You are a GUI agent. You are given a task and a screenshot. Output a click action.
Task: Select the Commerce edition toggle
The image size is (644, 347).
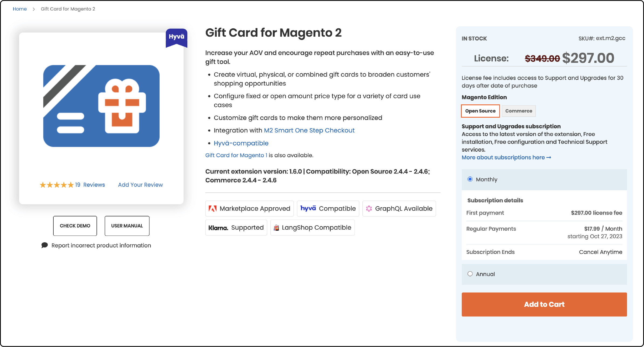pos(519,111)
